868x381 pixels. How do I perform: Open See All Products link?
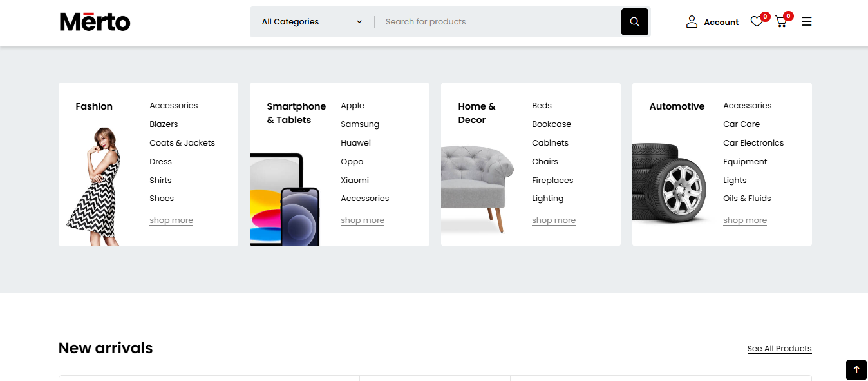click(779, 349)
